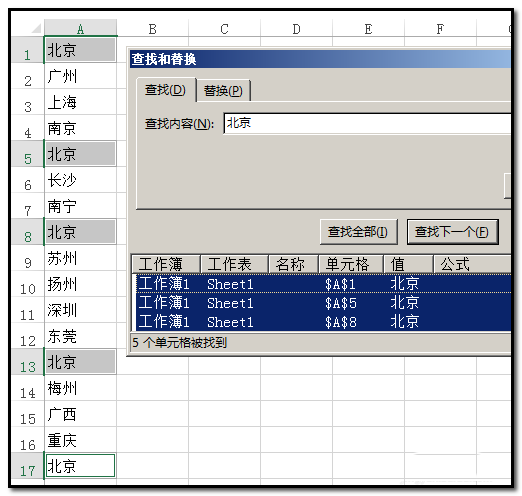The height and width of the screenshot is (496, 522).
Task: Click cell A1 containing 北京
Action: point(80,50)
